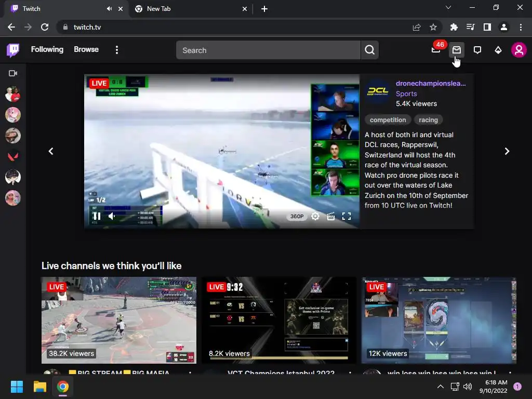The image size is (532, 399).
Task: Open Chrome three-dot menu
Action: tap(521, 27)
